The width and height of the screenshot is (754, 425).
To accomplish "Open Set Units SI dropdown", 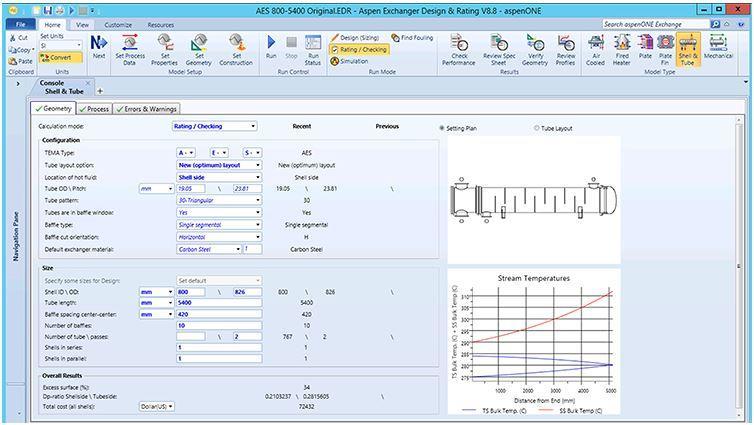I will pyautogui.click(x=61, y=46).
